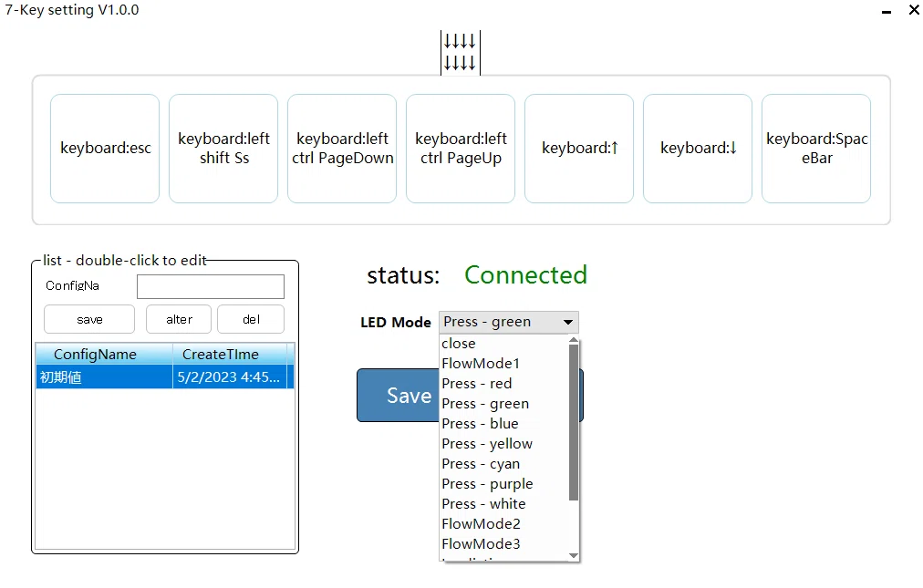The image size is (923, 588).
Task: Click the small save config button
Action: (89, 319)
